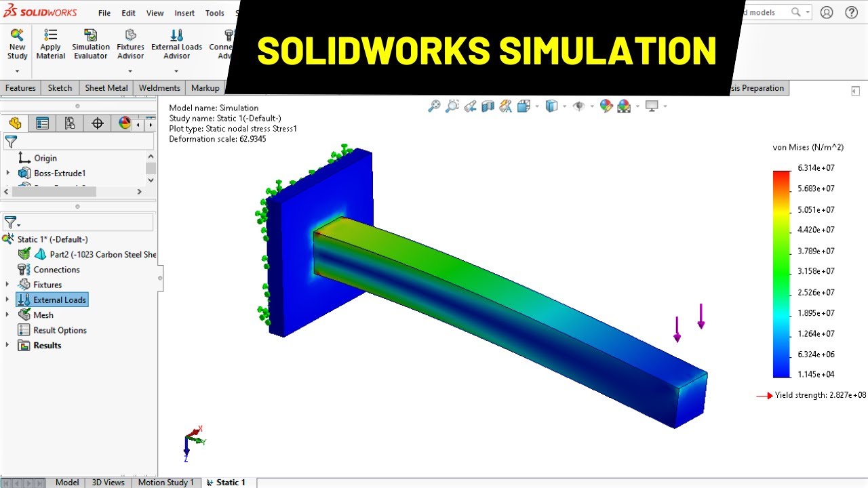Click the Fixtures Advisor icon

tap(131, 35)
